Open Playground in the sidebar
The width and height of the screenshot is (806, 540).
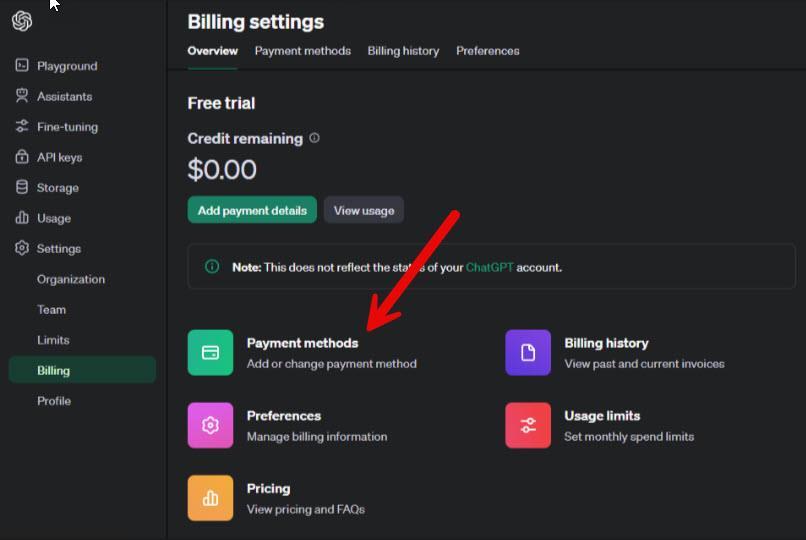[67, 66]
